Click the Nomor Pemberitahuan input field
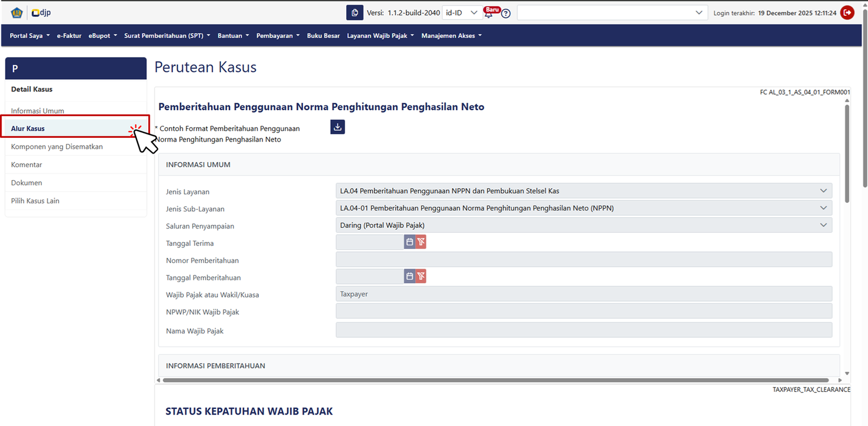 point(583,259)
